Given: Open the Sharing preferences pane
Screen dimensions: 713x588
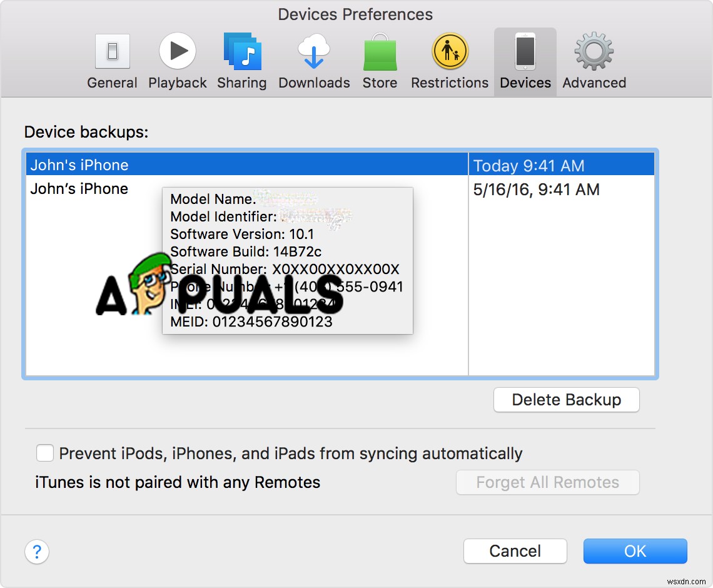Looking at the screenshot, I should (242, 59).
